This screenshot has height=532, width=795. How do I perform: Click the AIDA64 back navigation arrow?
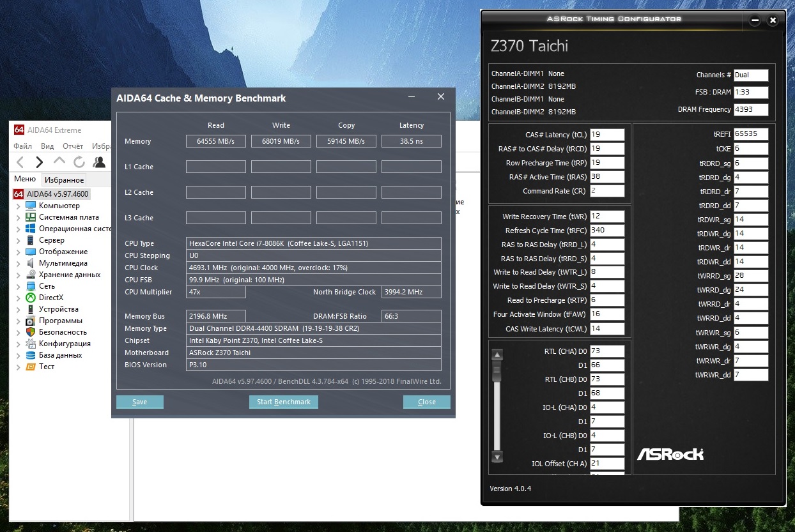pos(20,162)
